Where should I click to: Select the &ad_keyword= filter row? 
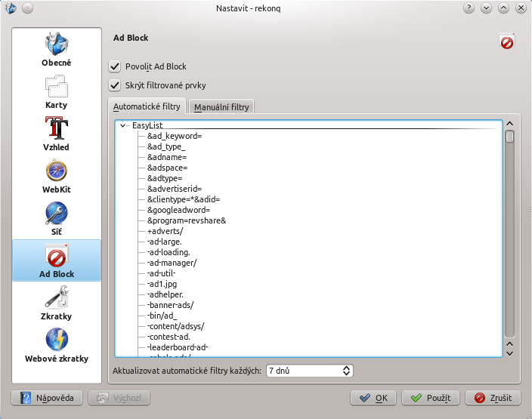[175, 136]
